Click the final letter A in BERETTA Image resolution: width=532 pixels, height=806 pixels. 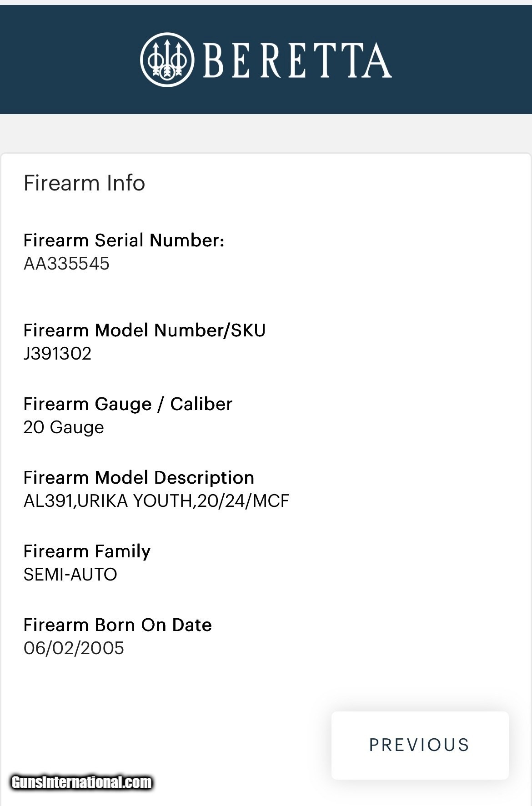click(x=377, y=60)
